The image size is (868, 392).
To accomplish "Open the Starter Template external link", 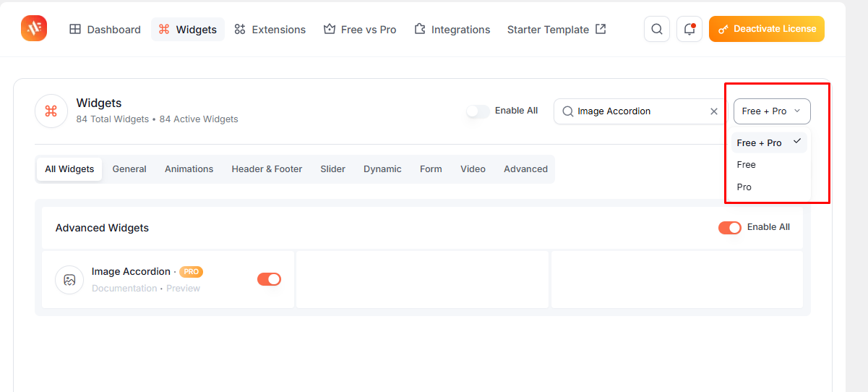I will click(557, 30).
